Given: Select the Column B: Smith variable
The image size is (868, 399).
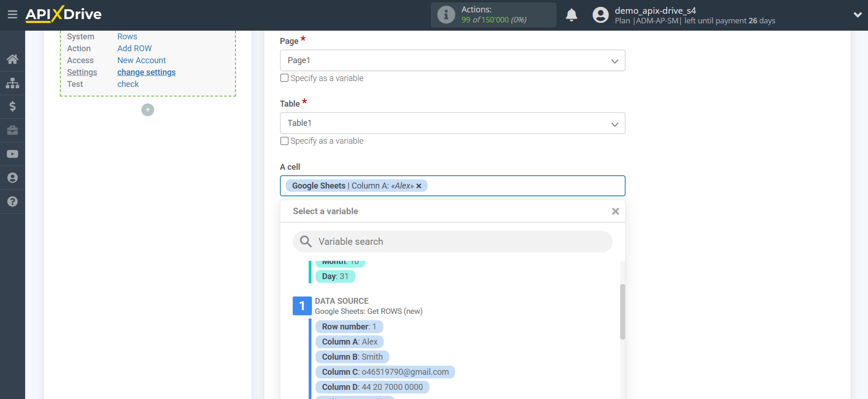Looking at the screenshot, I should pos(352,357).
